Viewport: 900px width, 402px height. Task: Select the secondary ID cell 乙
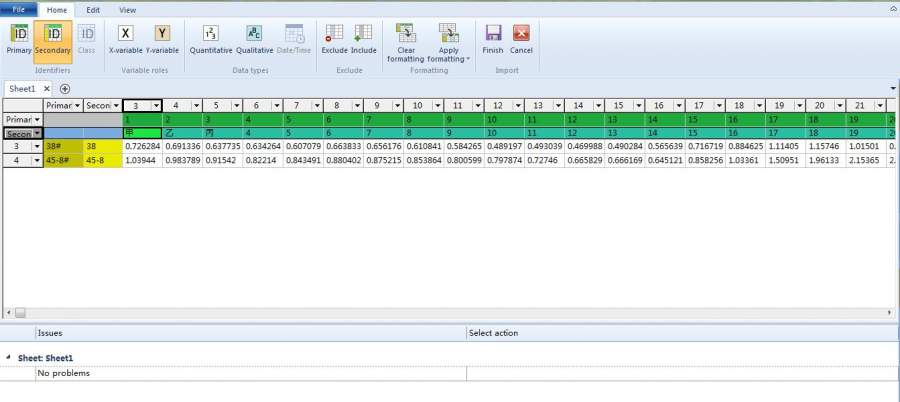(183, 133)
